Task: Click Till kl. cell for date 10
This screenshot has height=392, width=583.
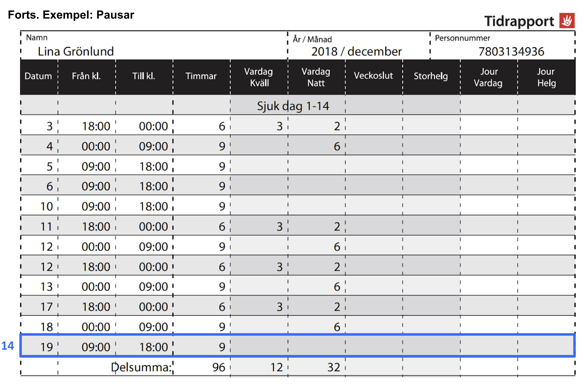Action: [153, 206]
